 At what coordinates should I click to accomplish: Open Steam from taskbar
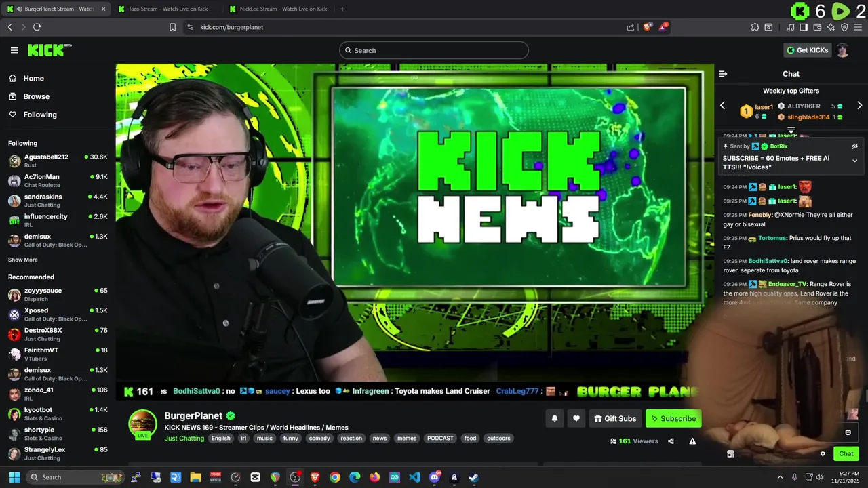click(474, 477)
